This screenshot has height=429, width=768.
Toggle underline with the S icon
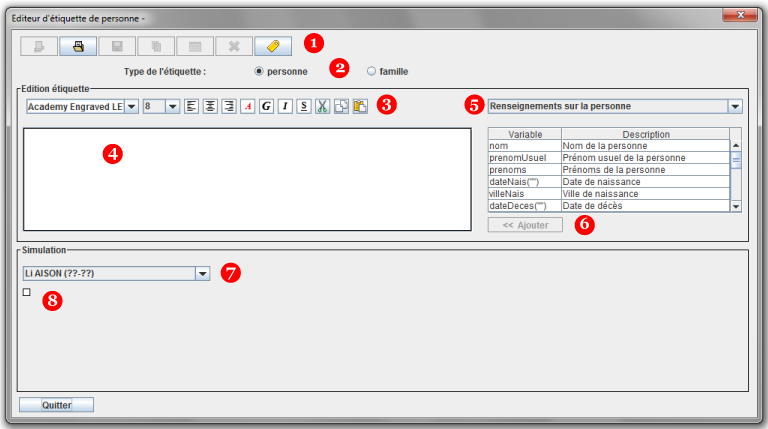coord(304,106)
